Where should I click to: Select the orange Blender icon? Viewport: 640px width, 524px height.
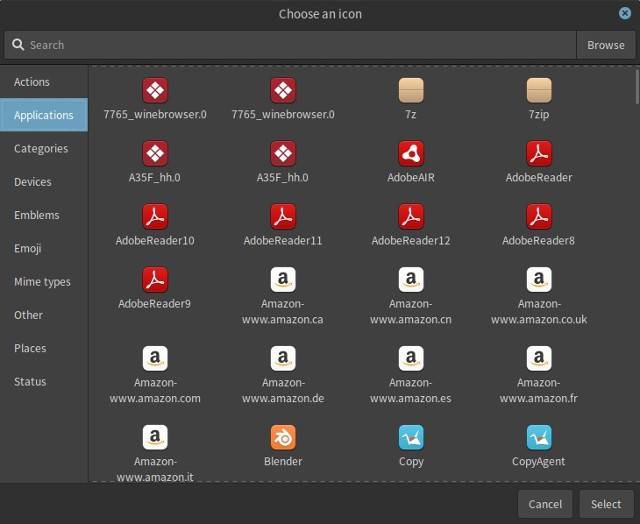tap(283, 437)
